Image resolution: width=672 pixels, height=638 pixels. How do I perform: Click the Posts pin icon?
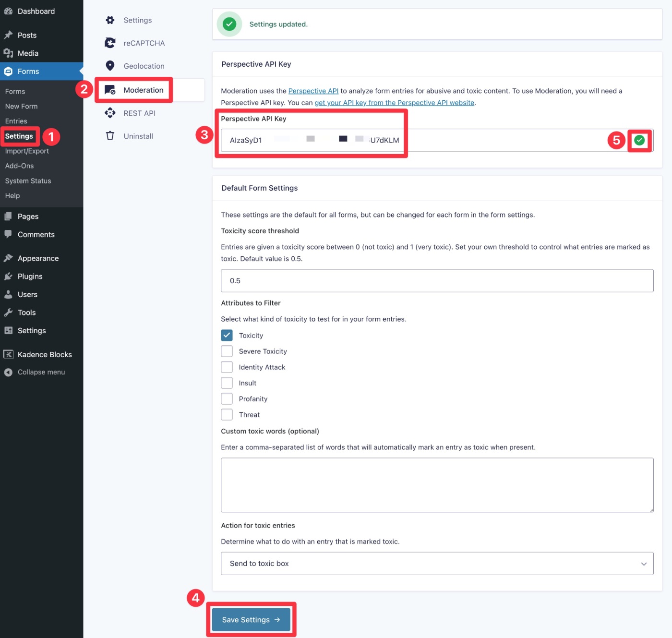click(x=8, y=35)
